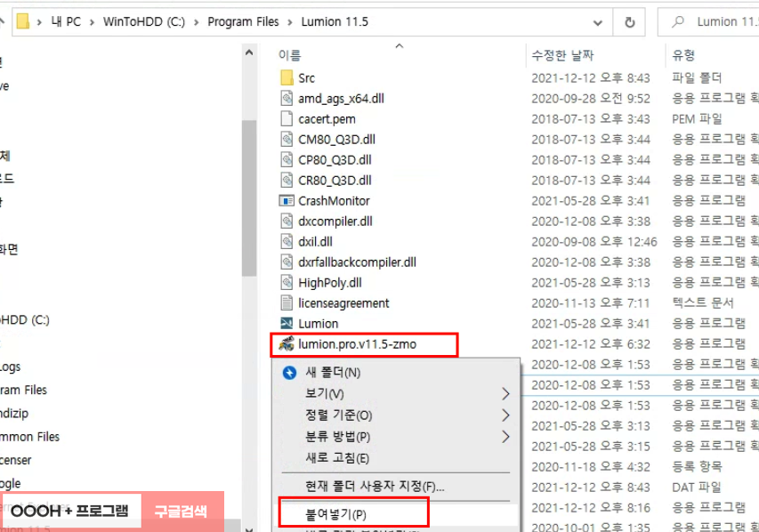Viewport: 759px width, 532px height.
Task: Select Common Files in navigation tree
Action: [x=29, y=437]
